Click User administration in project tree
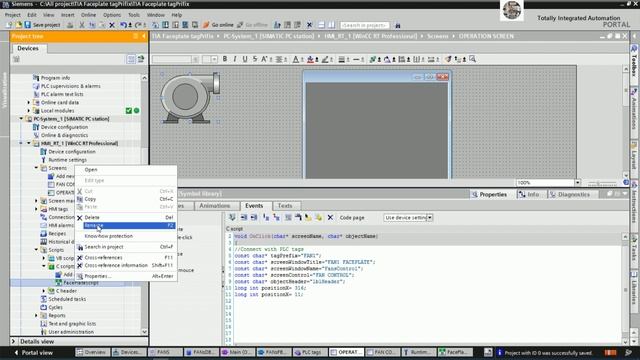 pyautogui.click(x=71, y=332)
